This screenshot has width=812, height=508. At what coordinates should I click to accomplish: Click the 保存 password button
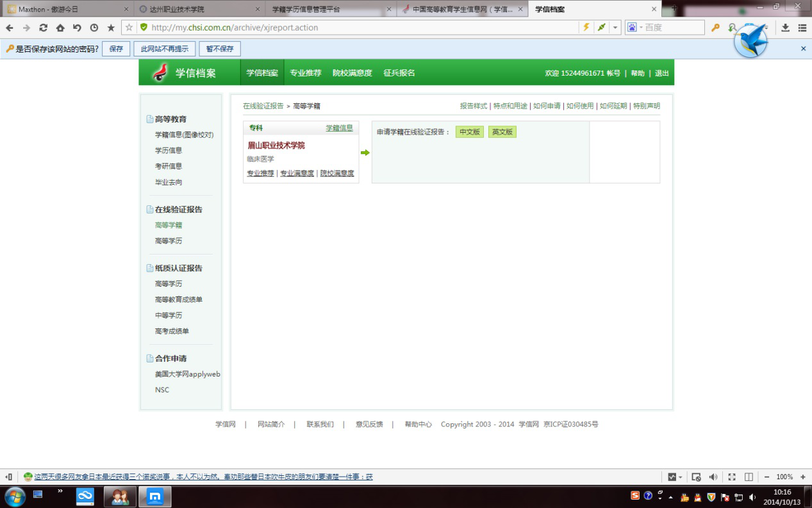(116, 49)
